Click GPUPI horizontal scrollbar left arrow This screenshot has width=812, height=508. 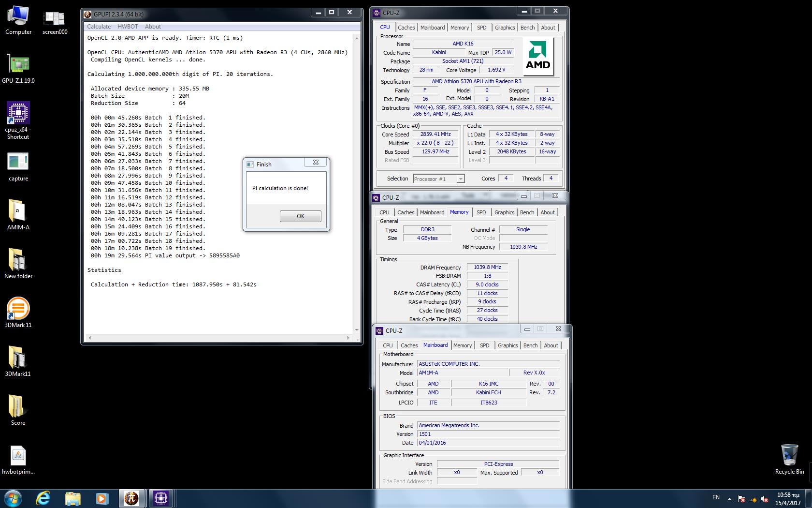pos(89,338)
